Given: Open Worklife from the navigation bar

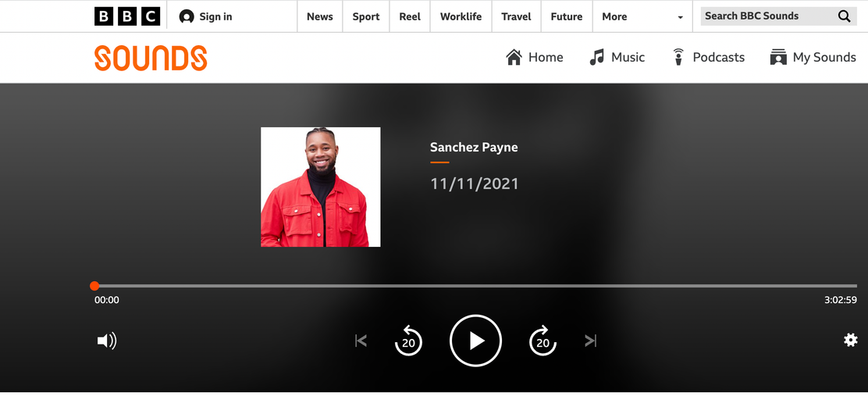Looking at the screenshot, I should click(461, 16).
